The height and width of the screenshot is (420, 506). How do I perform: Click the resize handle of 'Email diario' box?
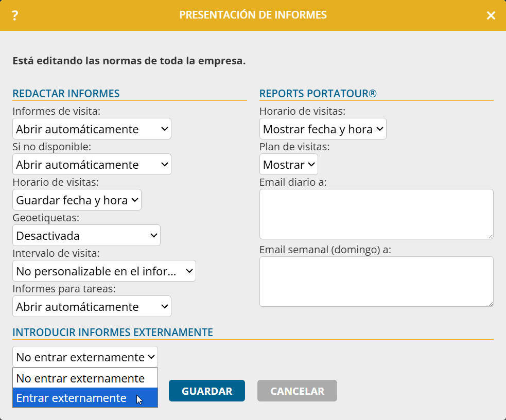tap(491, 236)
